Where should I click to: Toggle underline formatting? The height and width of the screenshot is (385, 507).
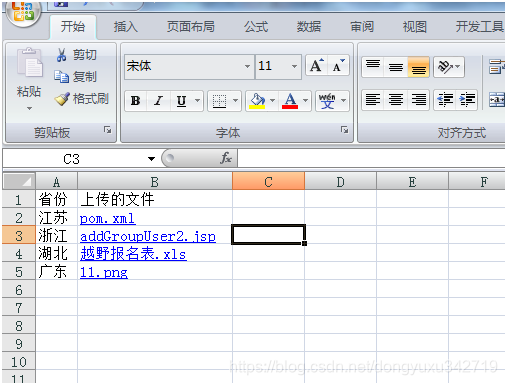[x=181, y=101]
